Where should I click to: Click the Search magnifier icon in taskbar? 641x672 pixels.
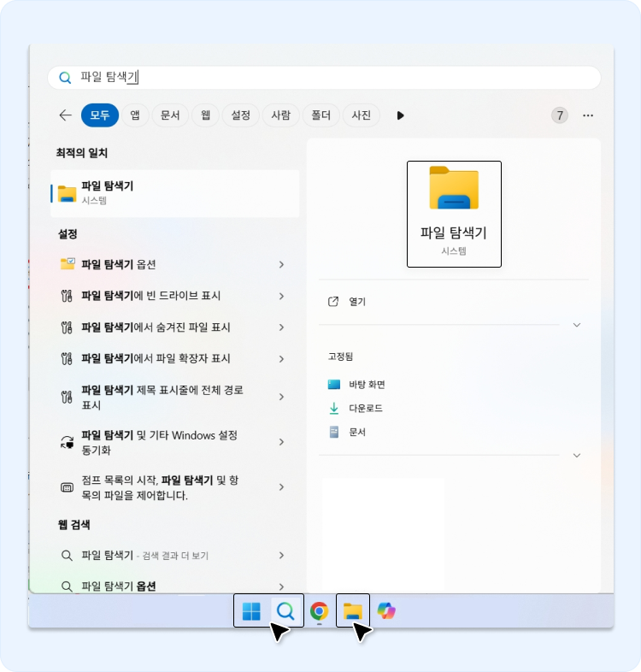[x=285, y=611]
